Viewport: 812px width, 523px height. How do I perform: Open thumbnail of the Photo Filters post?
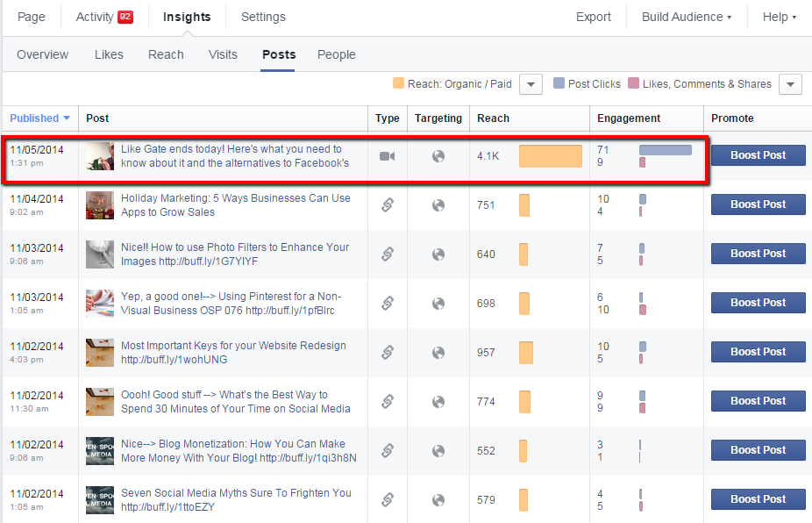point(100,254)
